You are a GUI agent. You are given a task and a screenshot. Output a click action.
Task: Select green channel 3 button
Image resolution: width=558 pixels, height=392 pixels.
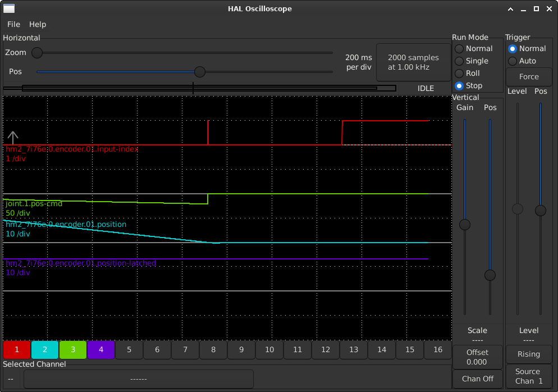tap(73, 350)
